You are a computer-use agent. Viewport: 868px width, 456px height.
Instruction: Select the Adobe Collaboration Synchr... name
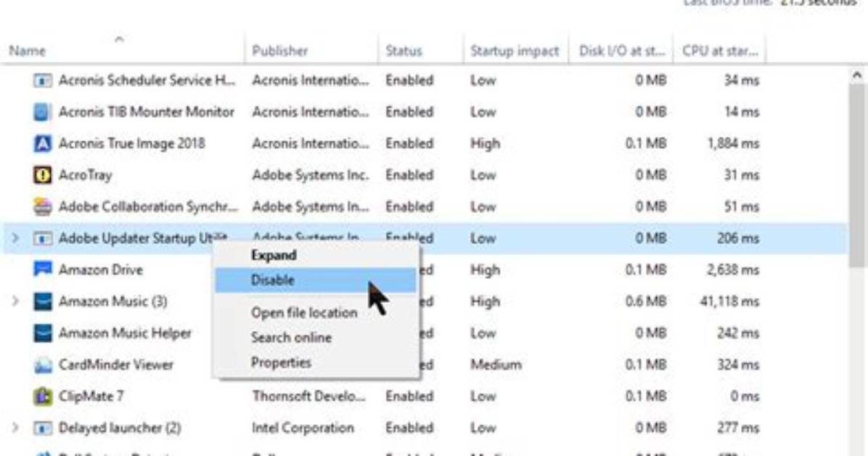148,207
